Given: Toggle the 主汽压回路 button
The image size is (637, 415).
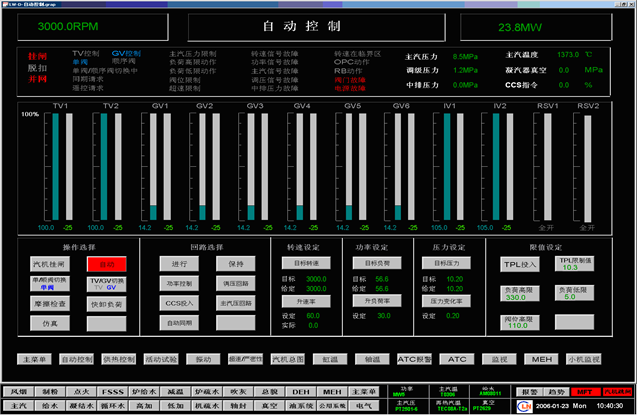Looking at the screenshot, I should [x=236, y=303].
